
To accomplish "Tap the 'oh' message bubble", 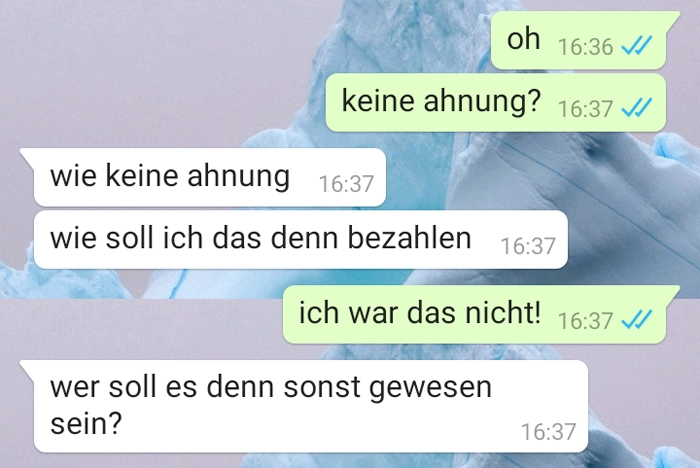I will (x=579, y=40).
